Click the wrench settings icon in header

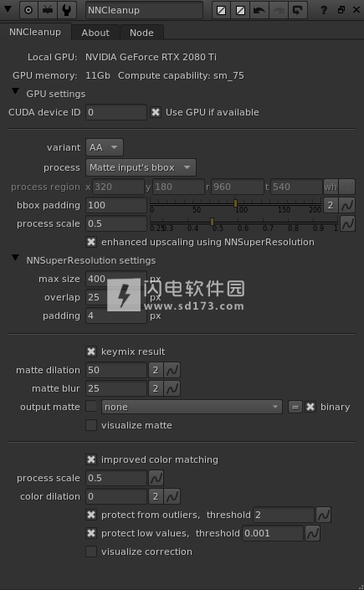pyautogui.click(x=67, y=10)
